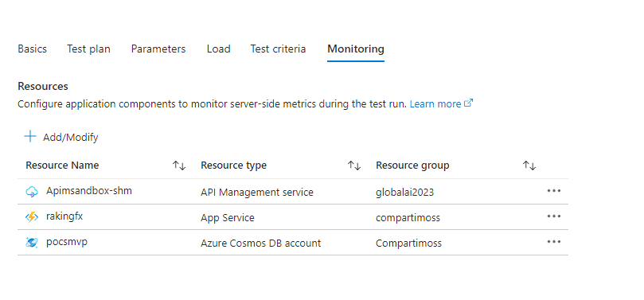The height and width of the screenshot is (300, 644).
Task: Select the rakingfx resource name
Action: (64, 216)
